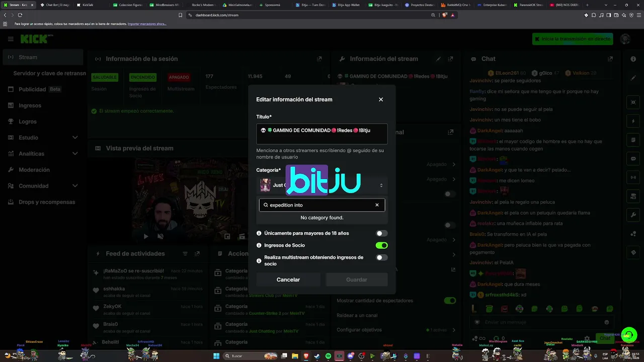This screenshot has width=644, height=362.
Task: Open the Ingresos sidebar item
Action: (x=43, y=106)
